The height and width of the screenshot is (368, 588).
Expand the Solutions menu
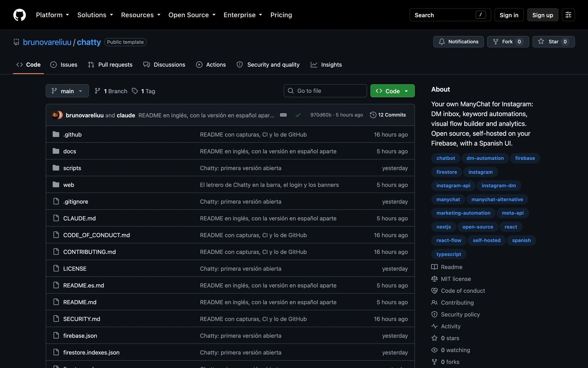click(95, 15)
